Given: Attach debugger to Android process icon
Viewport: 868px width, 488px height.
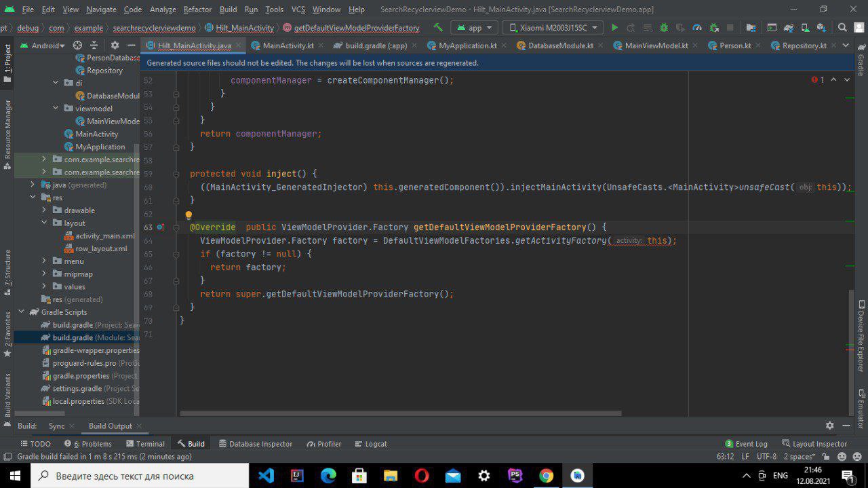Looking at the screenshot, I should pos(713,28).
